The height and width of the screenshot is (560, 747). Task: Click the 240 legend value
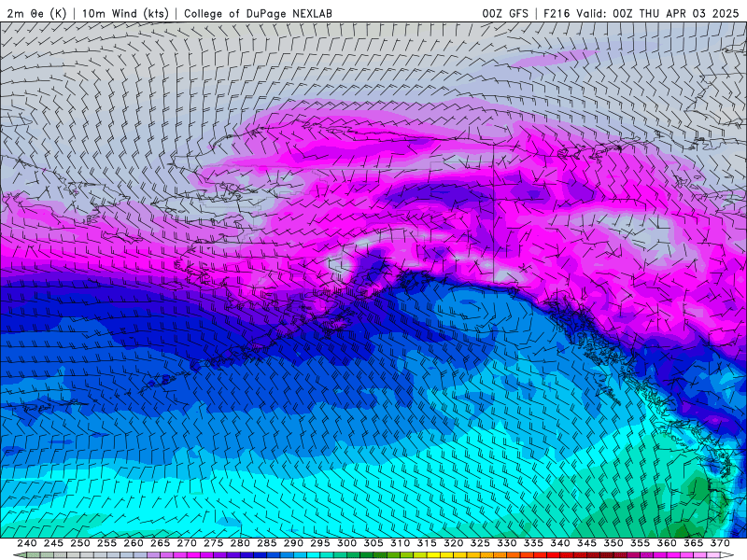click(27, 543)
